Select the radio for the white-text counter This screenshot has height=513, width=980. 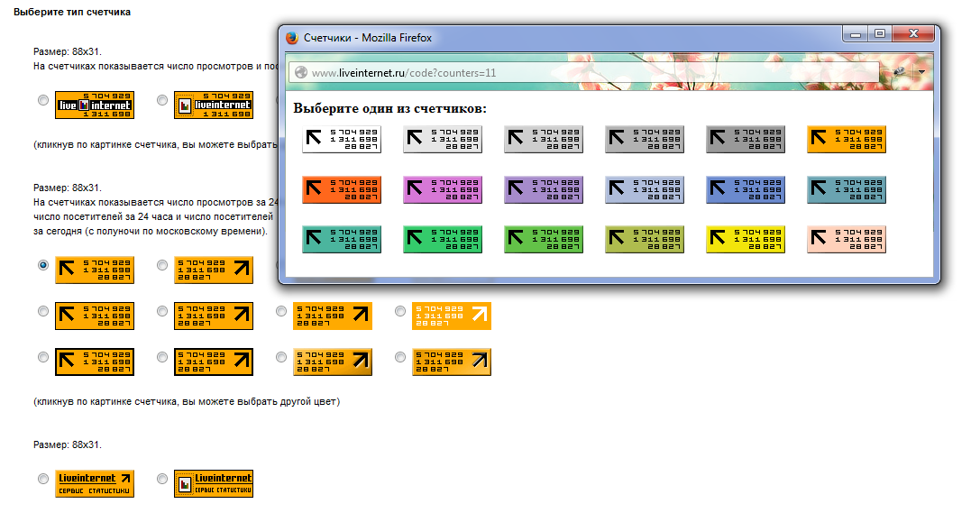(400, 310)
